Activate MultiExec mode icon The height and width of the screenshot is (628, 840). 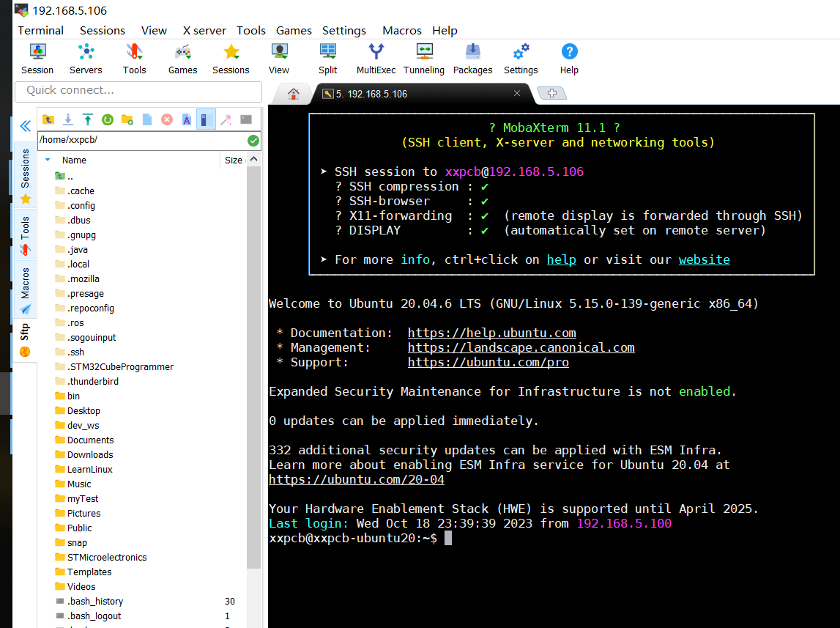pyautogui.click(x=376, y=59)
